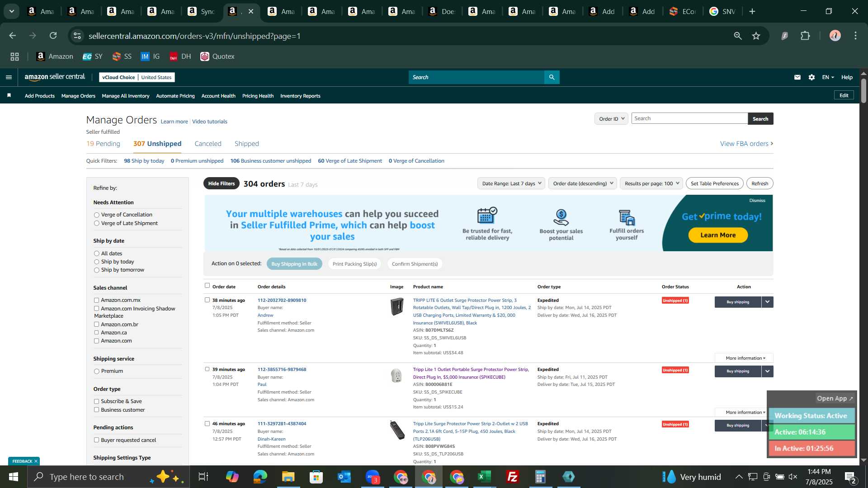Open the Results per page dropdown
This screenshot has height=488, width=868.
(651, 183)
